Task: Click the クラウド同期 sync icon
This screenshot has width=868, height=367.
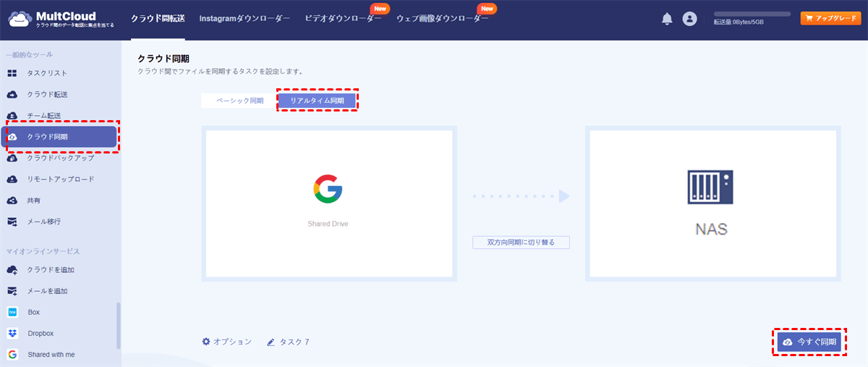Action: point(12,137)
